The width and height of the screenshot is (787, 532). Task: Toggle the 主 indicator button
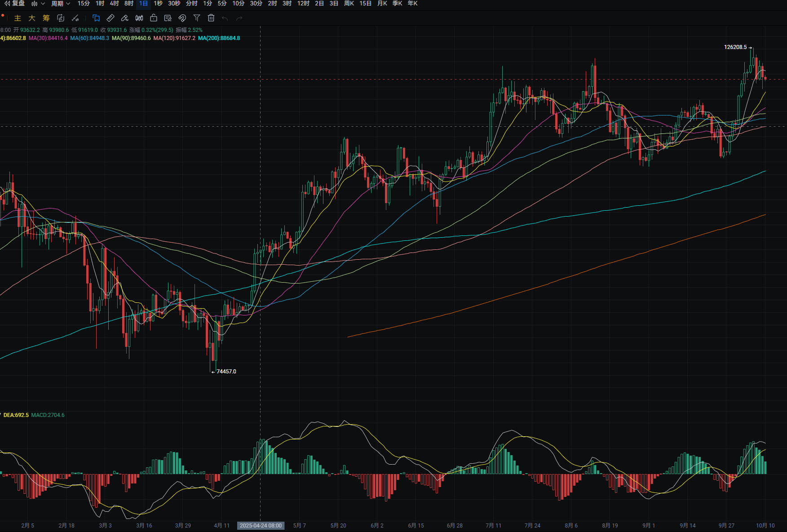click(18, 18)
